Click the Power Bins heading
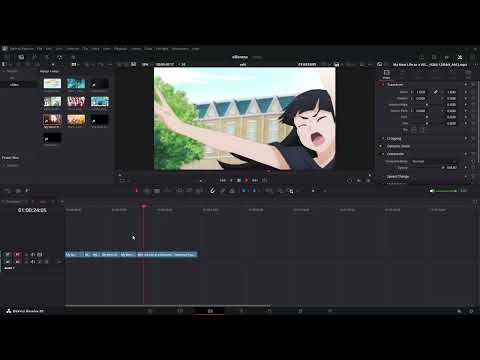 tap(10, 158)
